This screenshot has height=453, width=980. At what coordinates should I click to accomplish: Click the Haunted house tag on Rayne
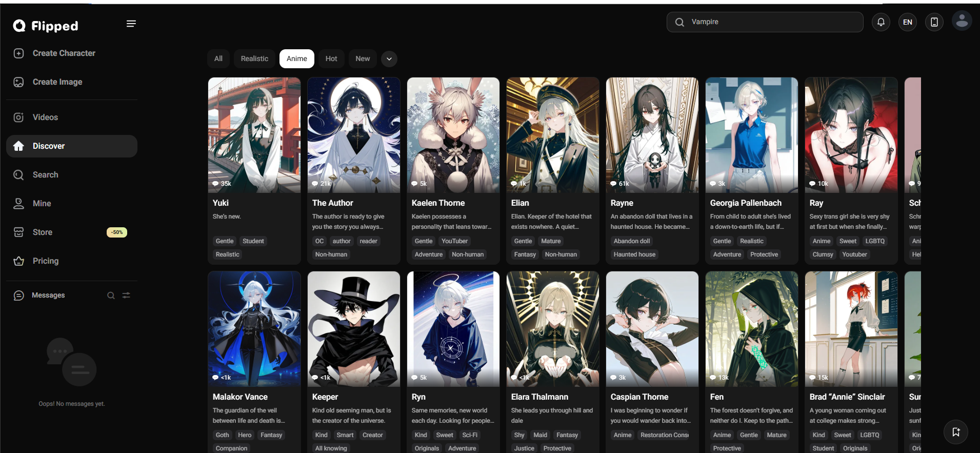[634, 254]
